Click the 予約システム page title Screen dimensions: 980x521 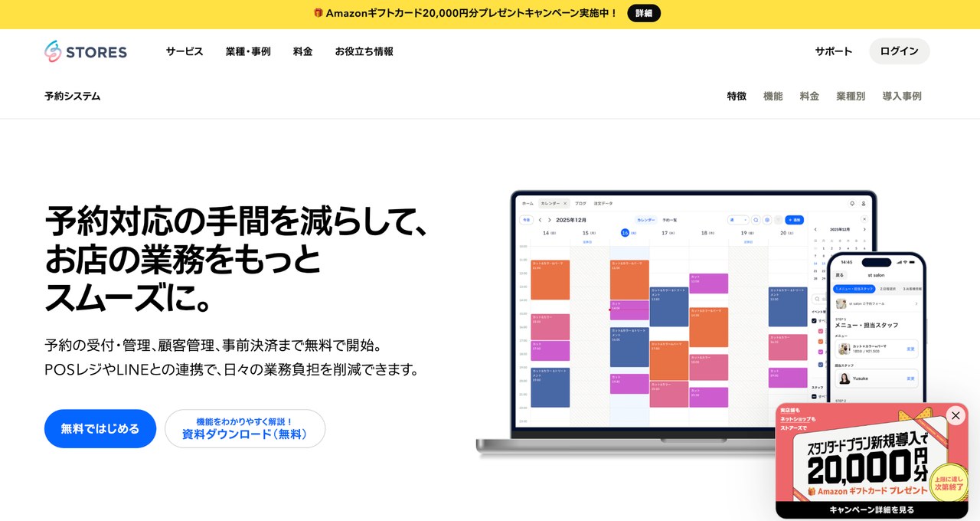[x=73, y=96]
